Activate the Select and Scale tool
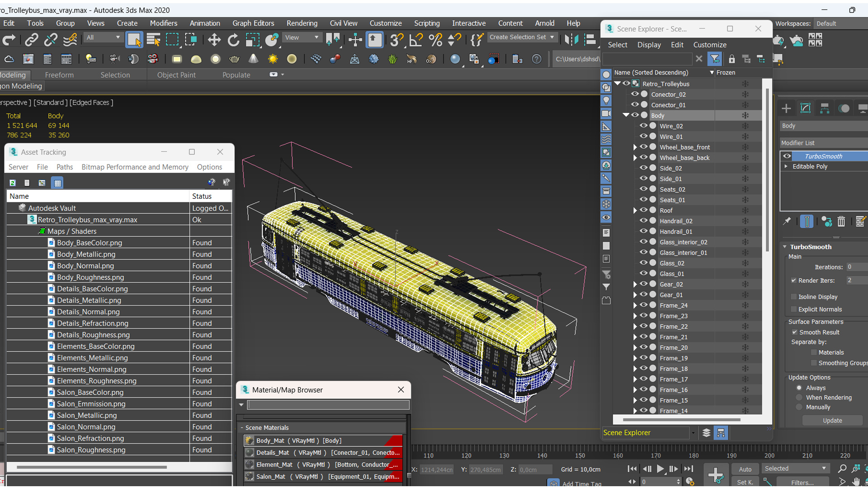 point(252,40)
